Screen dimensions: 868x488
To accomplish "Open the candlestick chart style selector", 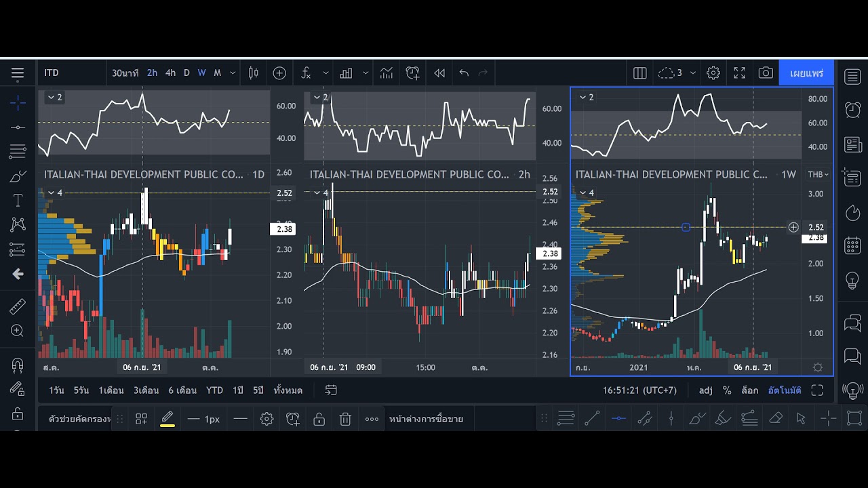I will click(x=254, y=73).
